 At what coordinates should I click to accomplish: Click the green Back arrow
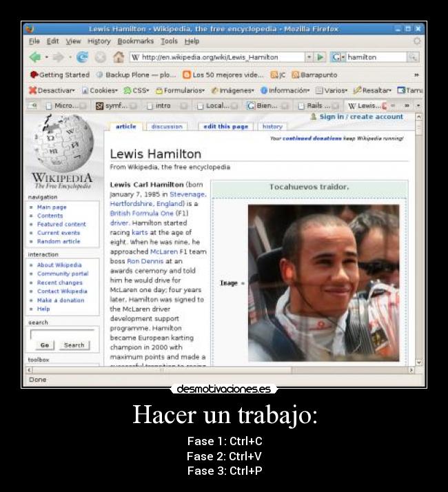[x=35, y=57]
